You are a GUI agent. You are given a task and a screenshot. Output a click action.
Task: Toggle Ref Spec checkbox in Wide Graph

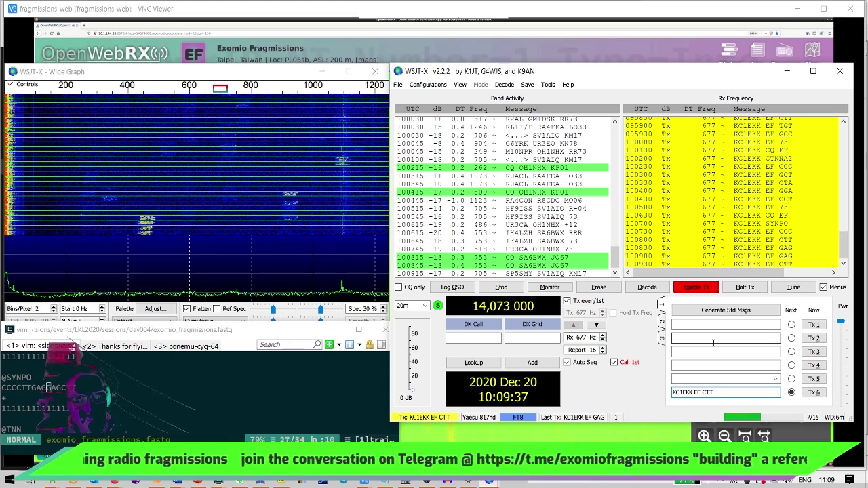point(217,309)
